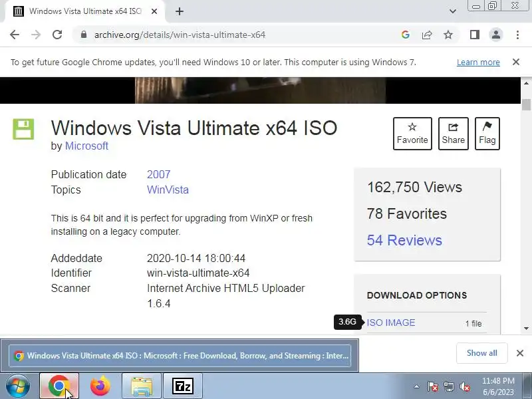Click the muted volume tray icon
This screenshot has width=532, height=399.
point(465,386)
